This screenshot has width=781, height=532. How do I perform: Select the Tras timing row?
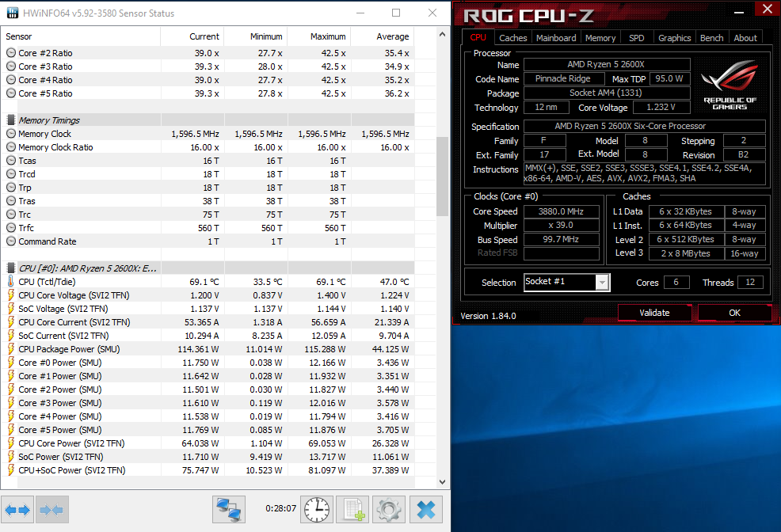[208, 201]
